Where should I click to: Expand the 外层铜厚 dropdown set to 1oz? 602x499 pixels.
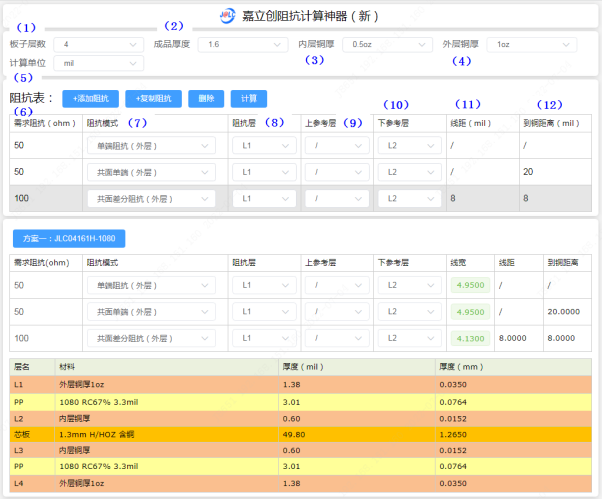(x=533, y=45)
